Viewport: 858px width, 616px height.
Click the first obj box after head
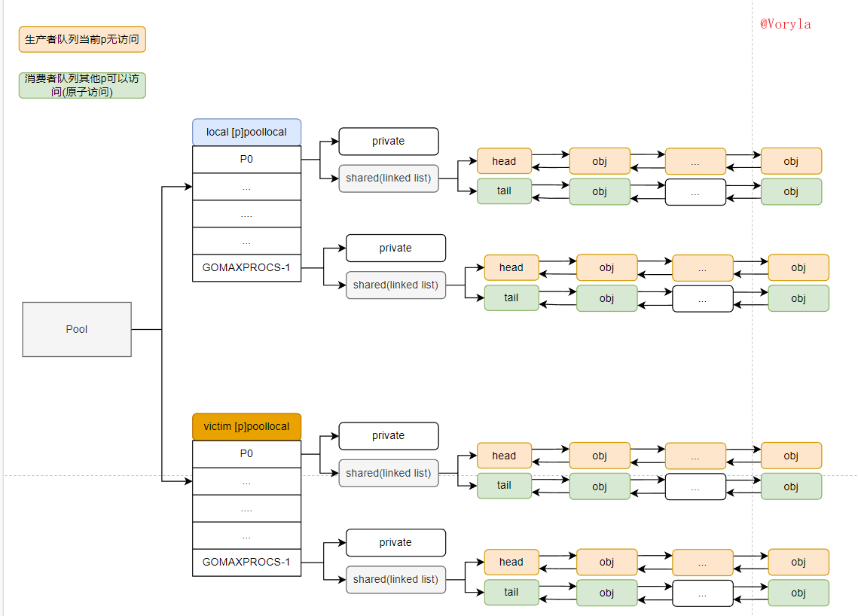tap(599, 160)
